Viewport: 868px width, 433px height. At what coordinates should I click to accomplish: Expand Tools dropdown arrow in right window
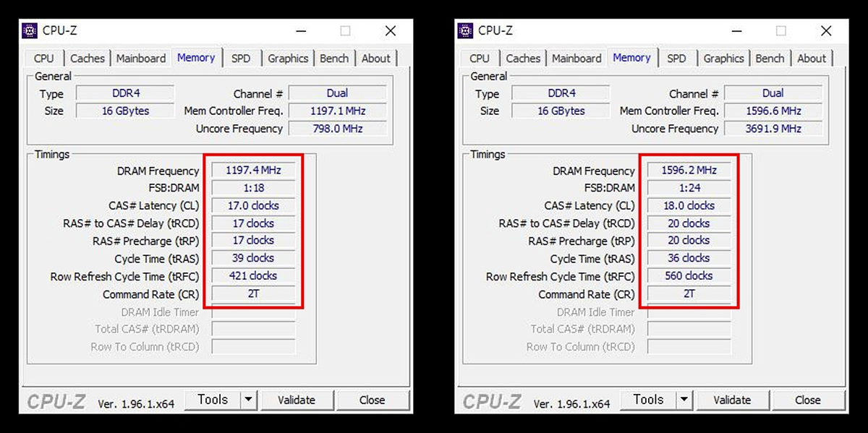click(x=684, y=400)
